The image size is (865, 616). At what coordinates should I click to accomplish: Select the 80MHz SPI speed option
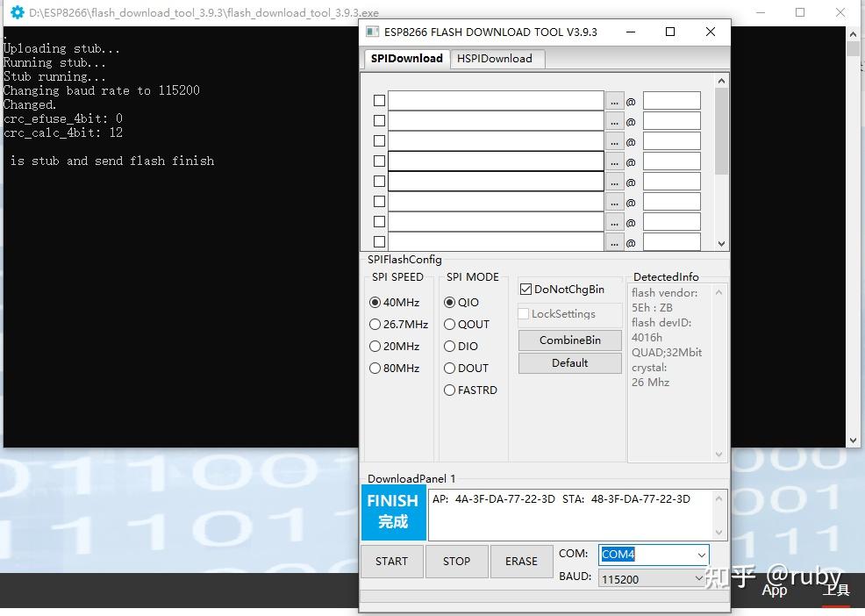tap(375, 368)
